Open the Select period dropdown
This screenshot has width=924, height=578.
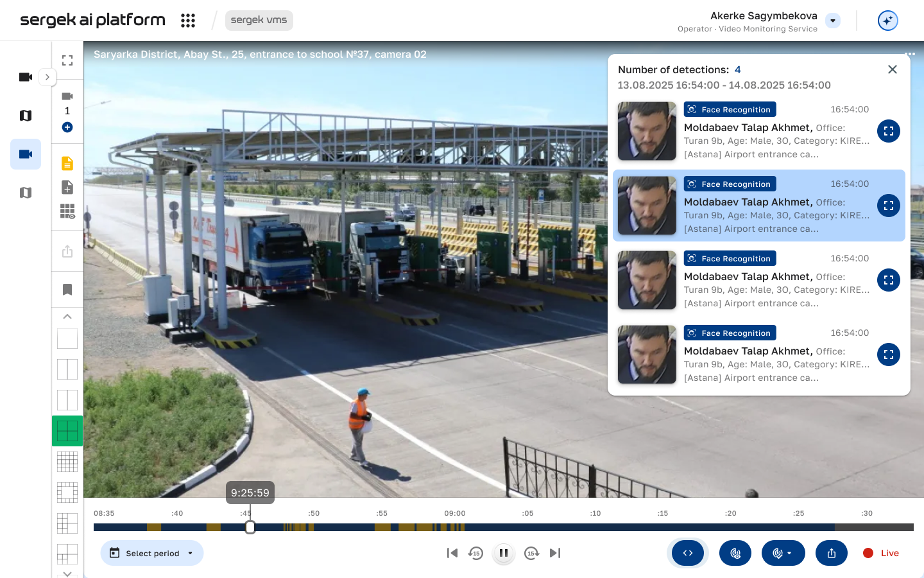[x=152, y=553]
